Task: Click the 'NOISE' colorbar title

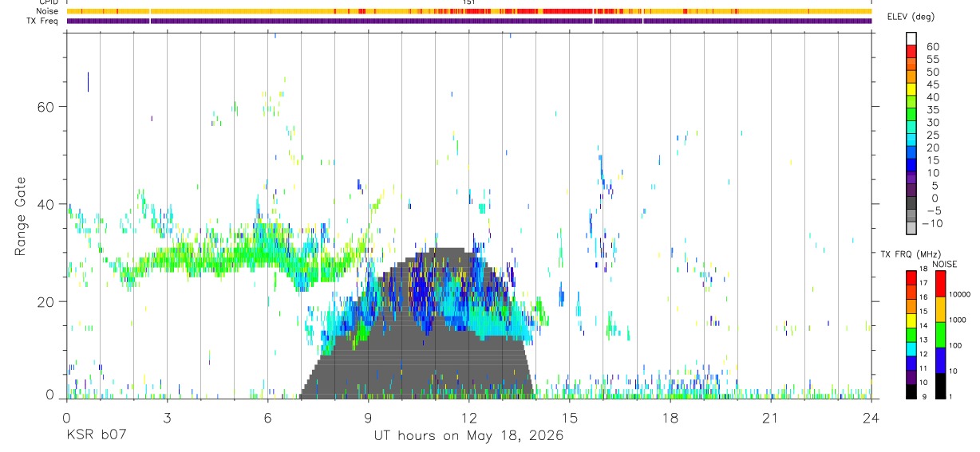Action: tap(944, 265)
